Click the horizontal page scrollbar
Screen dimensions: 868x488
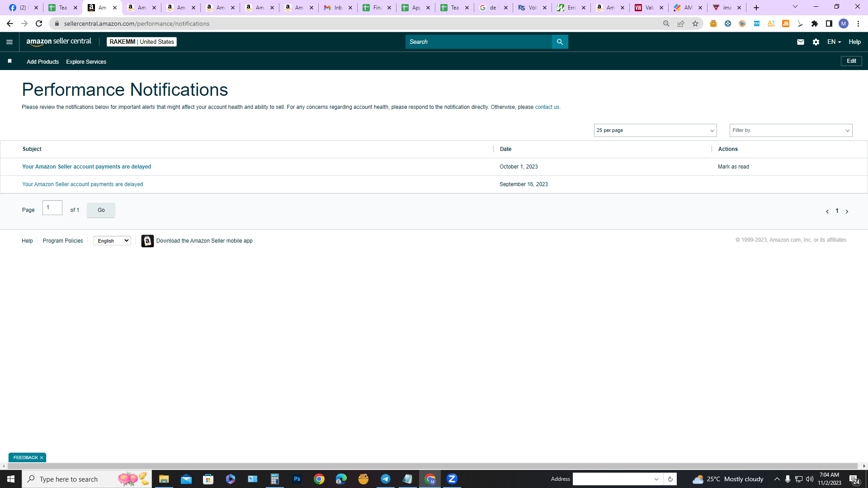click(x=433, y=466)
